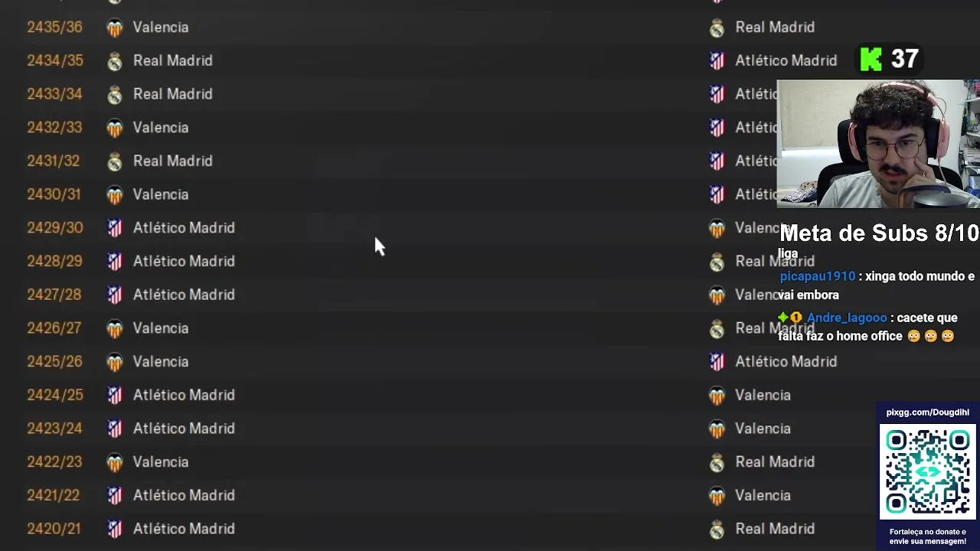Click Valencia runner-up crest in 2424/25 row
The height and width of the screenshot is (551, 980).
coord(717,396)
